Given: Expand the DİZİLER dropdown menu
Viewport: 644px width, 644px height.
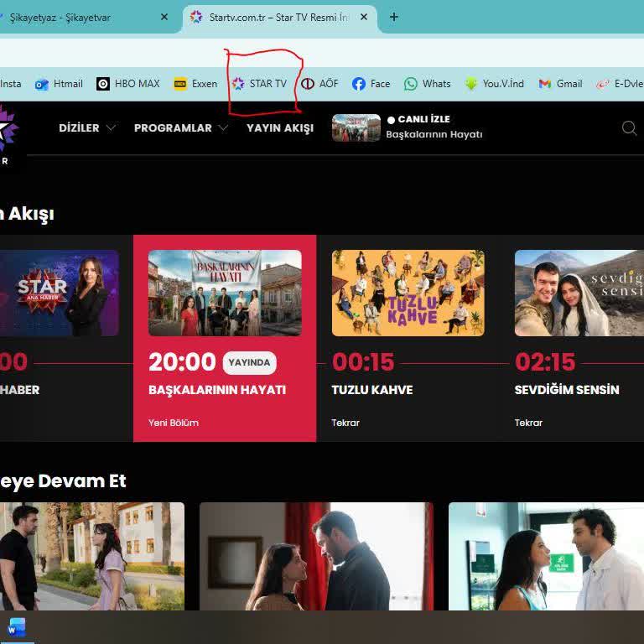Looking at the screenshot, I should click(86, 128).
